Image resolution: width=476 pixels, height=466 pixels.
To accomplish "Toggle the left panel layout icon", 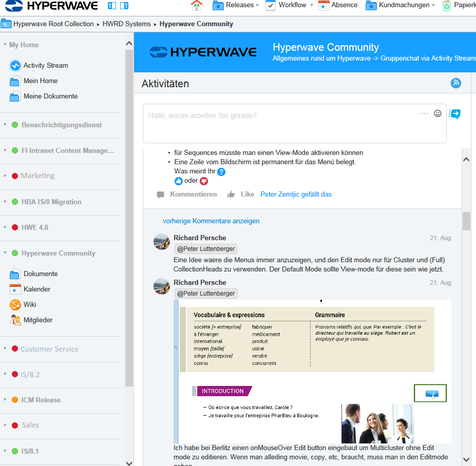I will pyautogui.click(x=112, y=6).
